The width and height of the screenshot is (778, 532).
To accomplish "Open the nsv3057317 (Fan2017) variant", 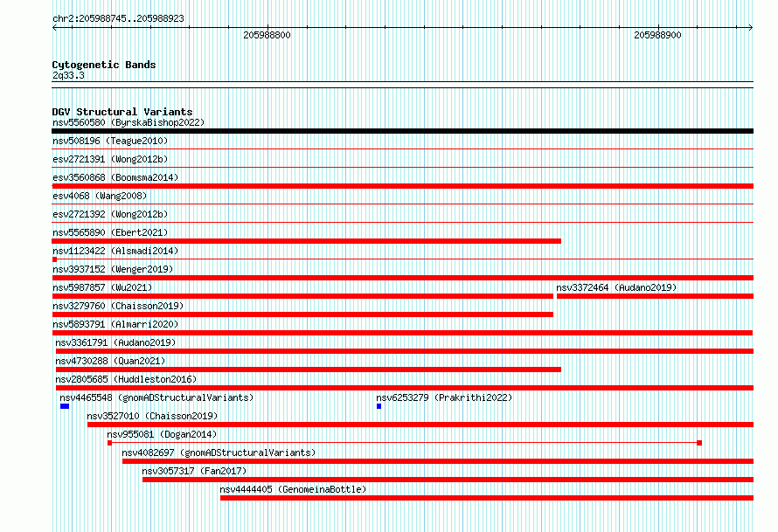I will tap(194, 471).
